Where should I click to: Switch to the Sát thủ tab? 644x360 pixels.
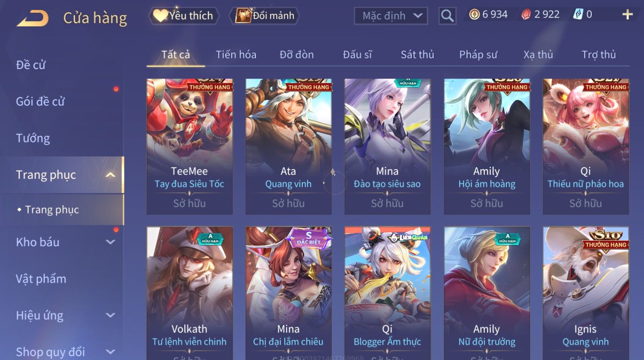(417, 54)
